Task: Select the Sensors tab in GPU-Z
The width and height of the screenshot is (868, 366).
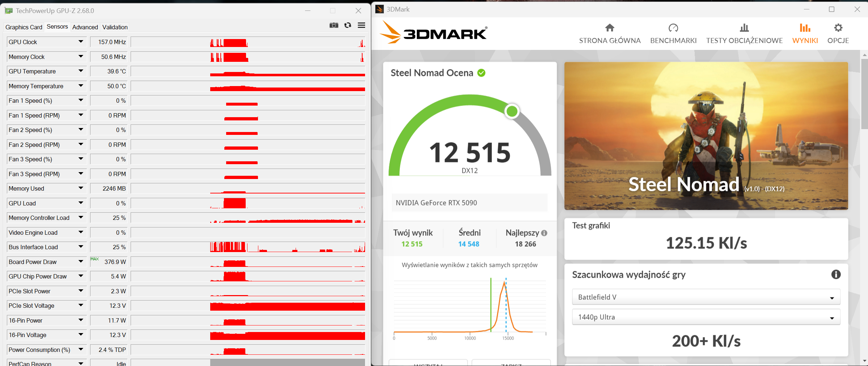Action: (57, 27)
